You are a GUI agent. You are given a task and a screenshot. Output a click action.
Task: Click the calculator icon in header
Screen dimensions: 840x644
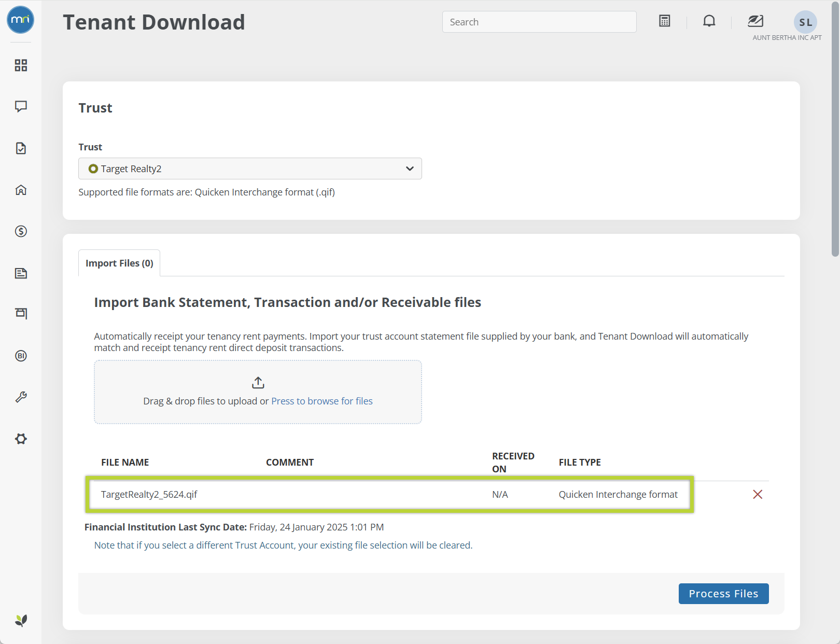(x=664, y=21)
